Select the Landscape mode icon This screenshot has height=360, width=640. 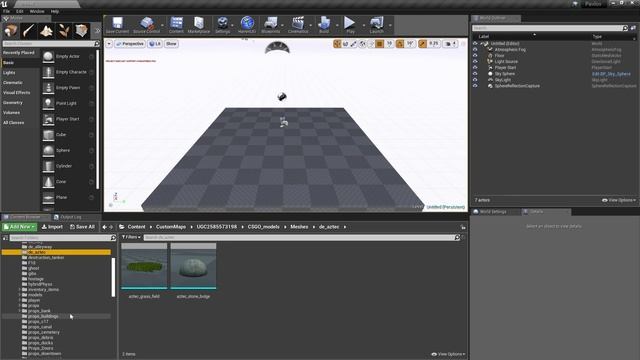(46, 31)
